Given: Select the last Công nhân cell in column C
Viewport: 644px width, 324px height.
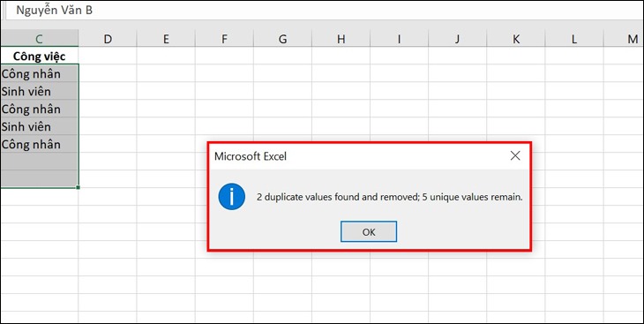Looking at the screenshot, I should tap(39, 144).
